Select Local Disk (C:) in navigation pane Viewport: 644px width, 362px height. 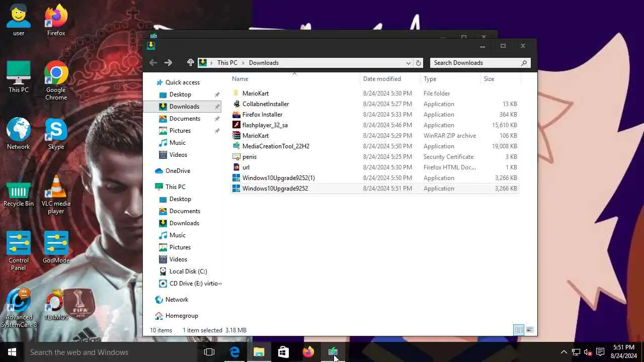[x=188, y=271]
